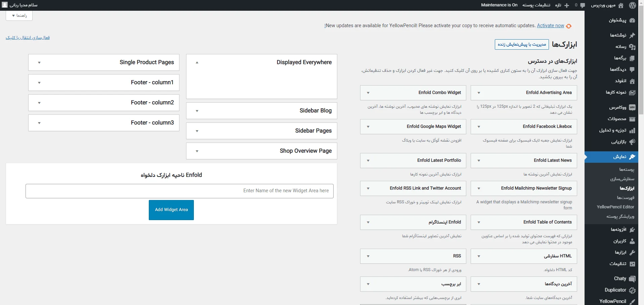Expand Enfold Google Maps Widget arrow
This screenshot has height=305, width=644.
pos(368,127)
